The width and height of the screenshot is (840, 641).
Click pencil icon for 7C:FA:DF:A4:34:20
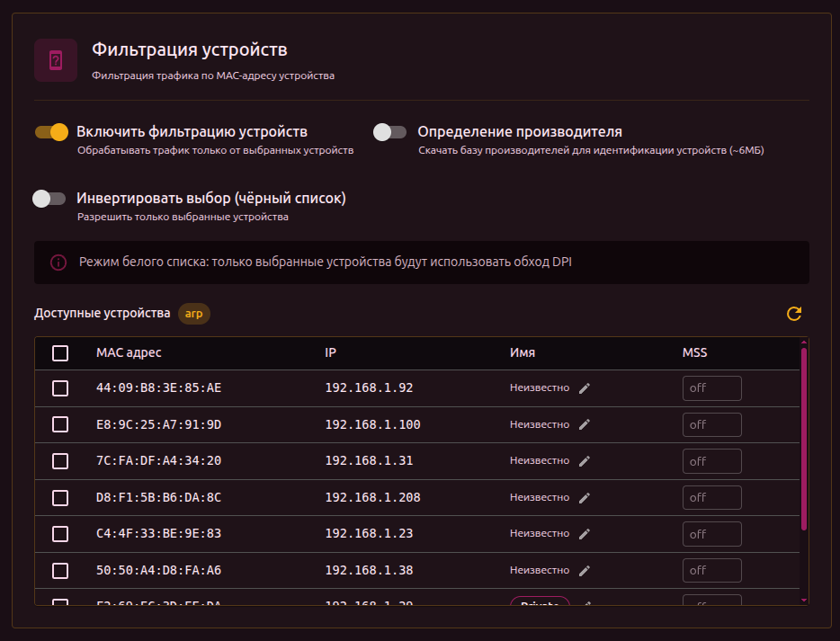pyautogui.click(x=585, y=461)
